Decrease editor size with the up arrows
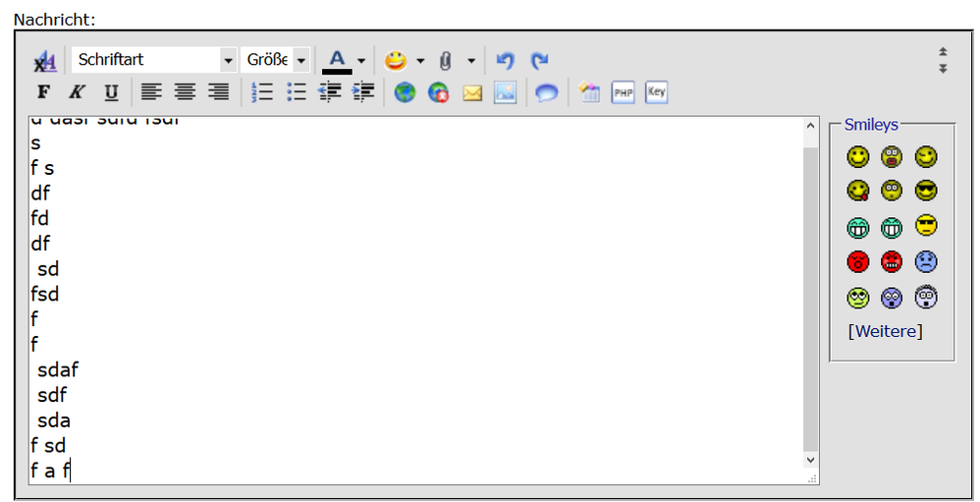The height and width of the screenshot is (502, 980). tap(943, 52)
